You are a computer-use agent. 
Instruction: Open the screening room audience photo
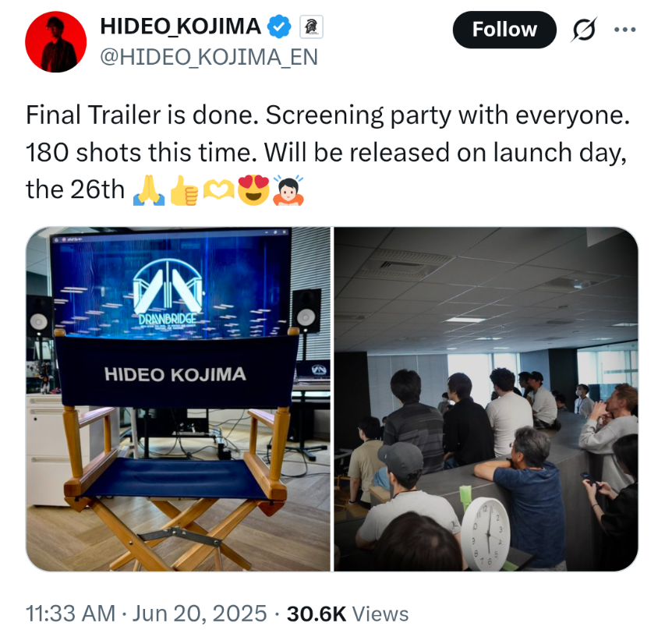(x=486, y=399)
